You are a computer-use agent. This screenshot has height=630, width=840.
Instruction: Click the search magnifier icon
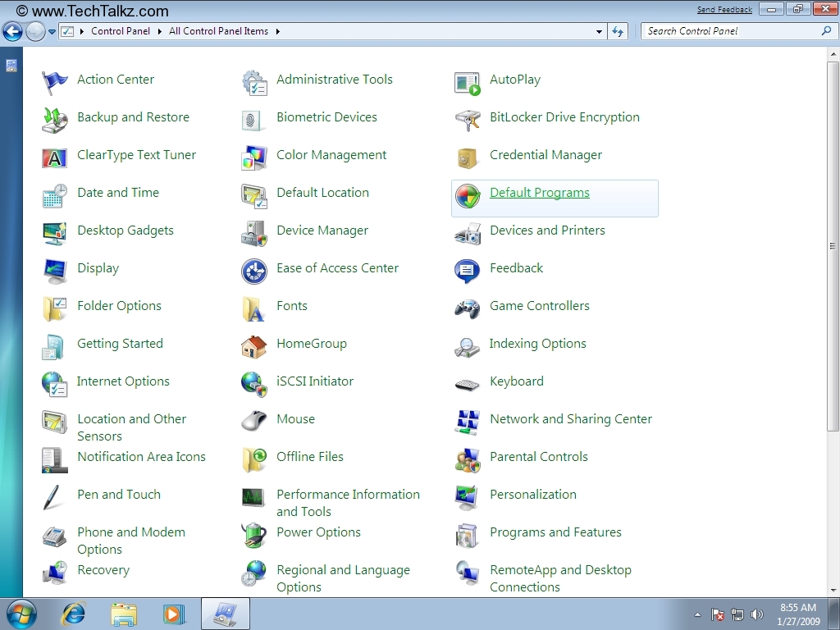pos(826,31)
